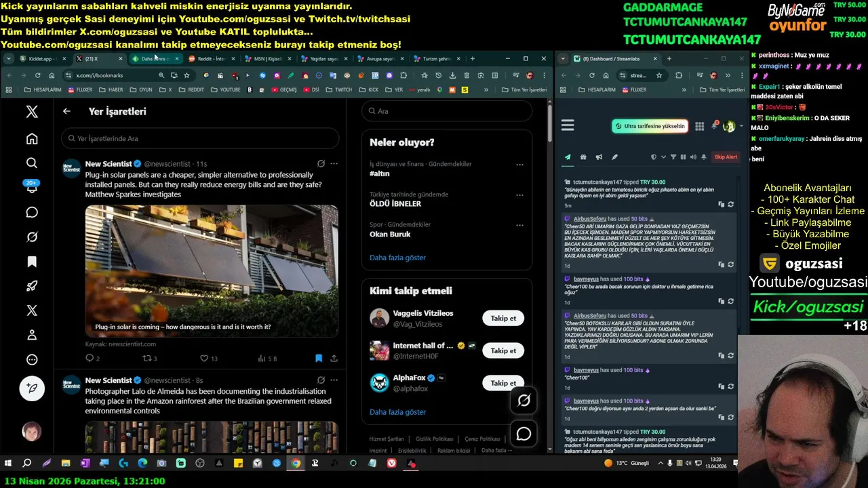Open more options for the #altın trend
Screen dimensions: 868x488
click(519, 165)
